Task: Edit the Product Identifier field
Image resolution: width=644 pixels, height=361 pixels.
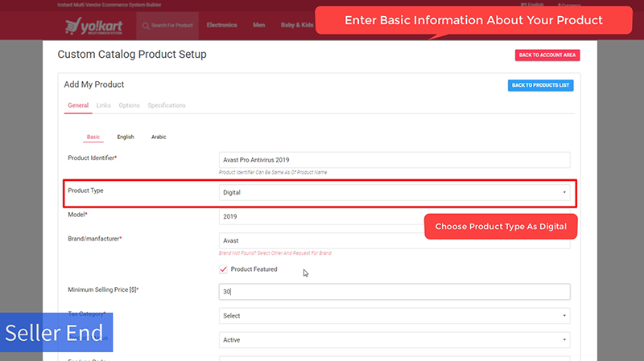Action: (394, 160)
